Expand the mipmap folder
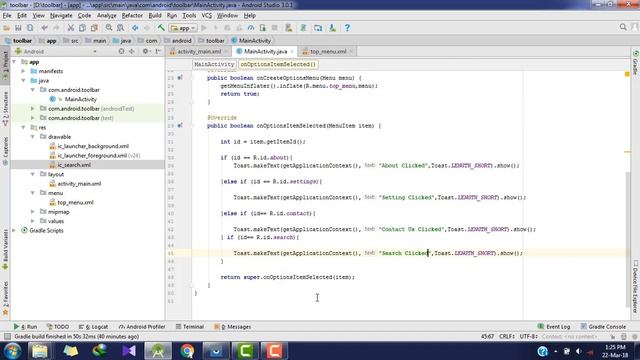Screen dimensions: 640x360 33,212
